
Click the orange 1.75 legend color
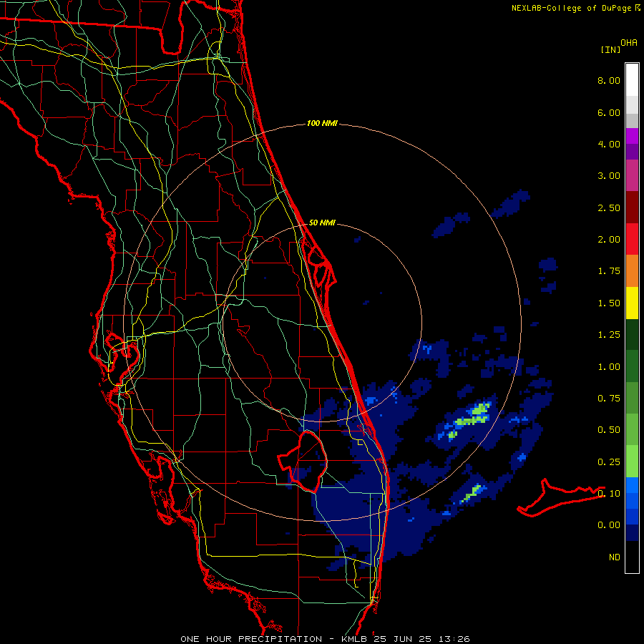(x=632, y=271)
